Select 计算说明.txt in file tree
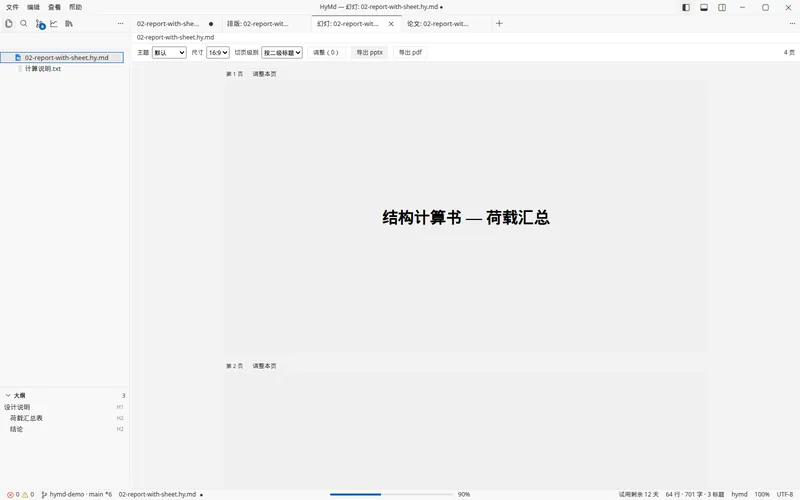 [x=62, y=68]
